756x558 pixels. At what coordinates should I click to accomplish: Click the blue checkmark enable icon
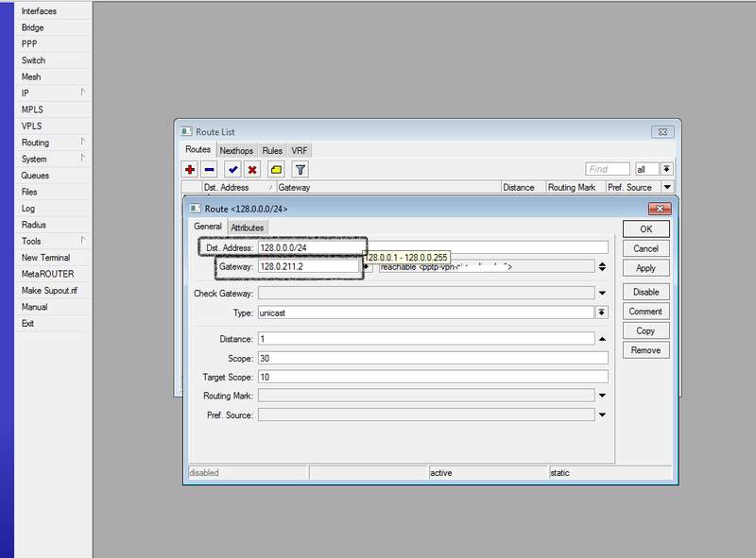(x=232, y=170)
